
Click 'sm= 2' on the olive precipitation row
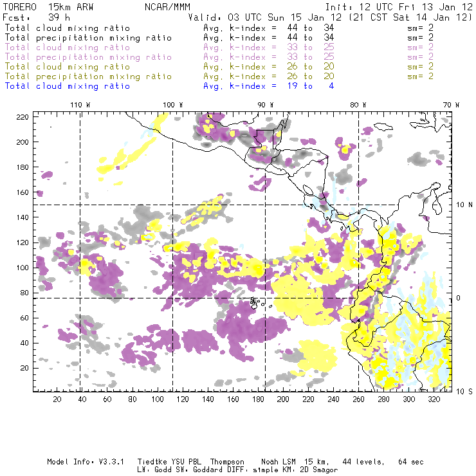(x=421, y=76)
